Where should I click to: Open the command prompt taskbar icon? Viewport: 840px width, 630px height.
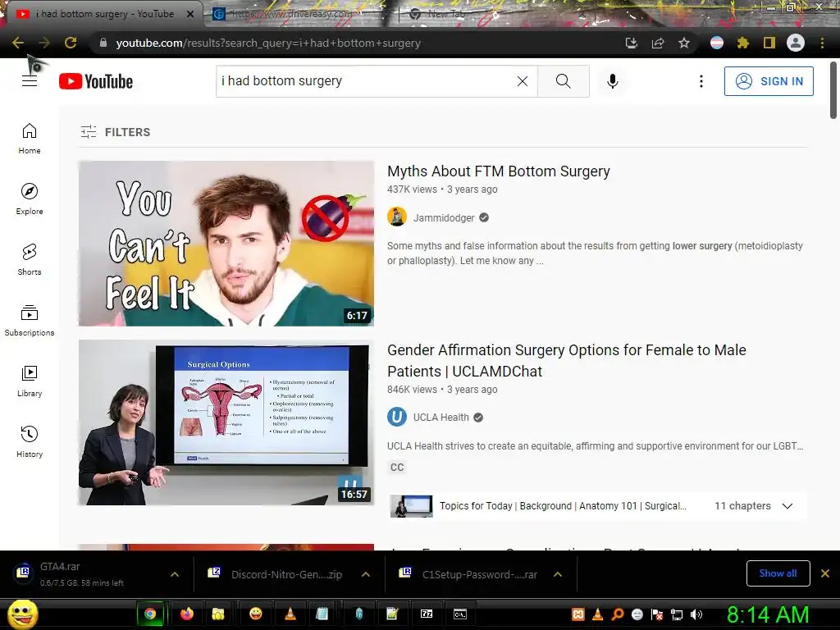tap(460, 614)
